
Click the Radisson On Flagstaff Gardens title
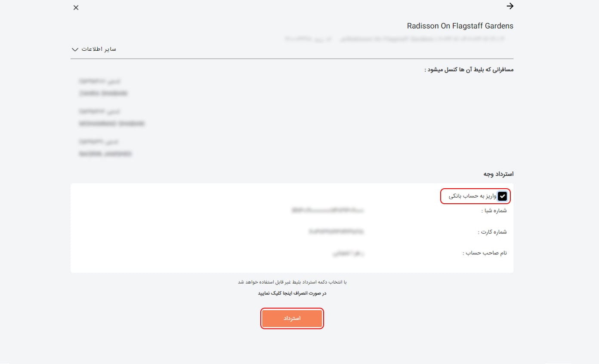(460, 26)
